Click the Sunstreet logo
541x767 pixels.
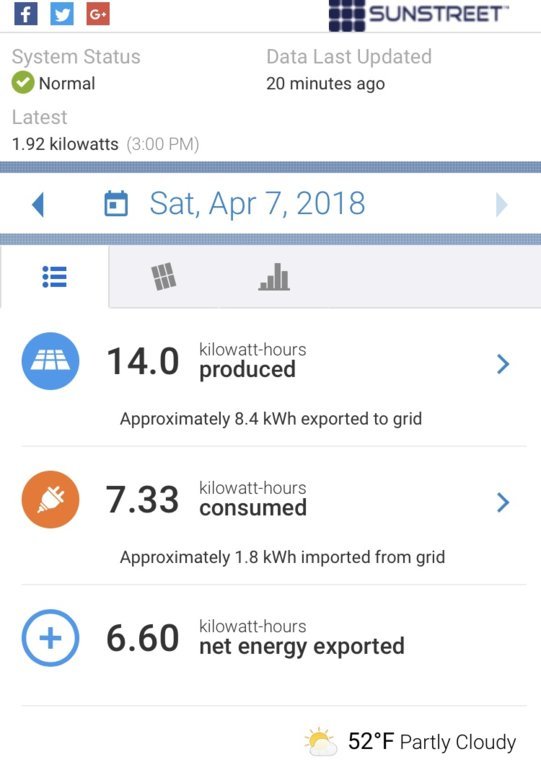[419, 15]
